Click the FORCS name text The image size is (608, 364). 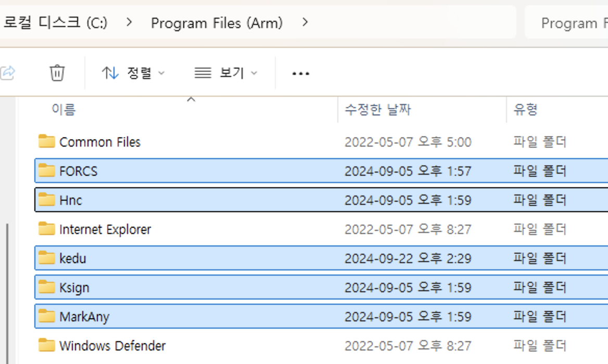pos(78,171)
